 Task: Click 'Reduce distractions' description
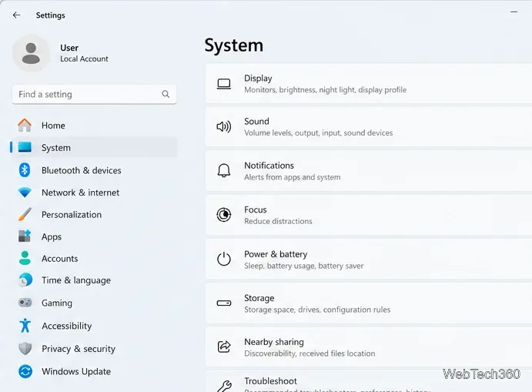[x=278, y=221]
